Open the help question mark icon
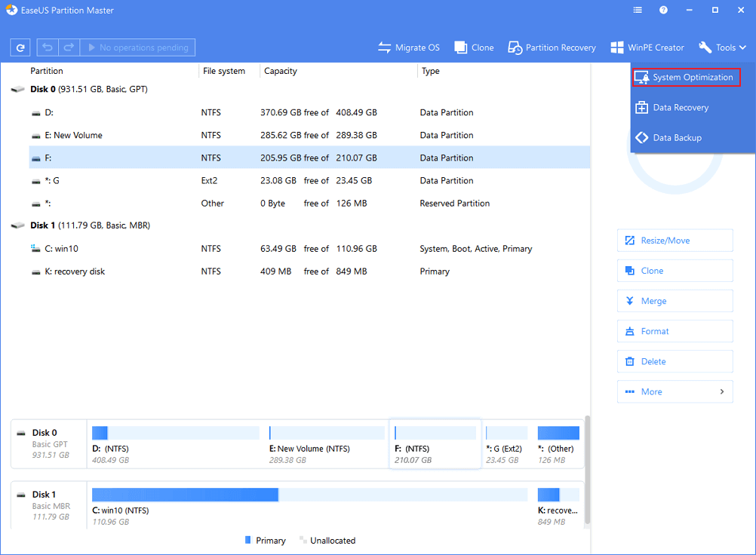756x555 pixels. tap(663, 10)
